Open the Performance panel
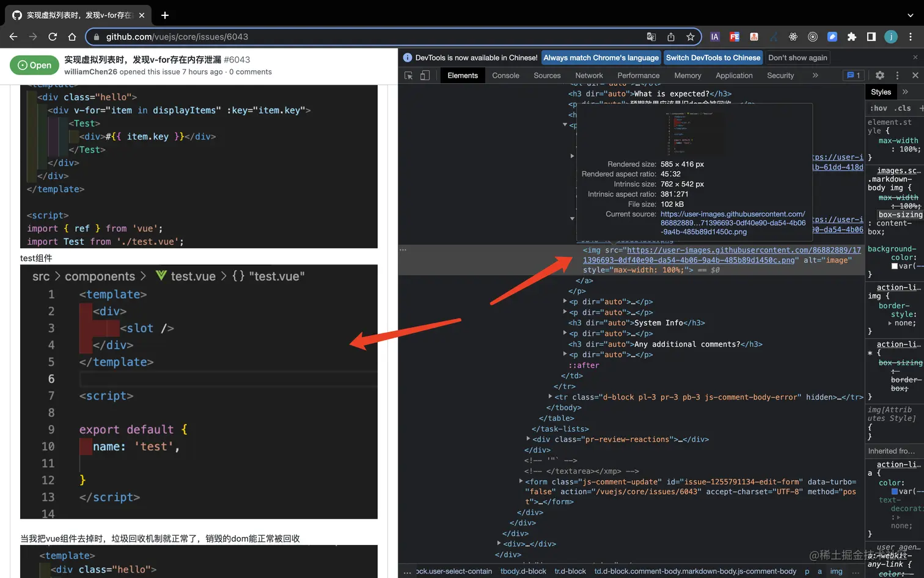Screen dimensions: 924x578 pos(639,75)
